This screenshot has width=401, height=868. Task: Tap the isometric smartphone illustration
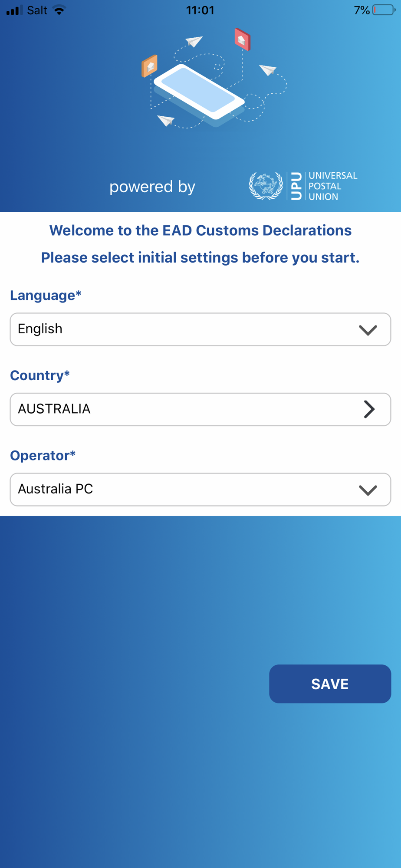pyautogui.click(x=199, y=93)
